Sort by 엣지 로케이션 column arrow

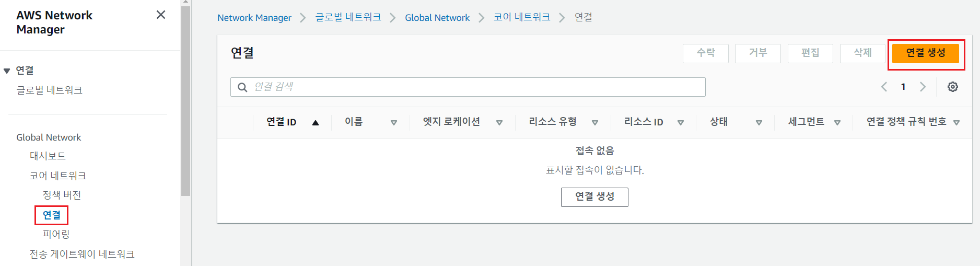499,123
